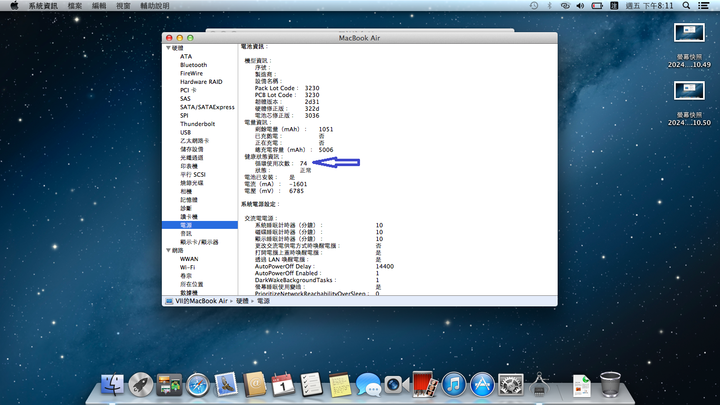This screenshot has width=720, height=405.
Task: Select PCI 卡 in the sidebar
Action: coord(188,90)
